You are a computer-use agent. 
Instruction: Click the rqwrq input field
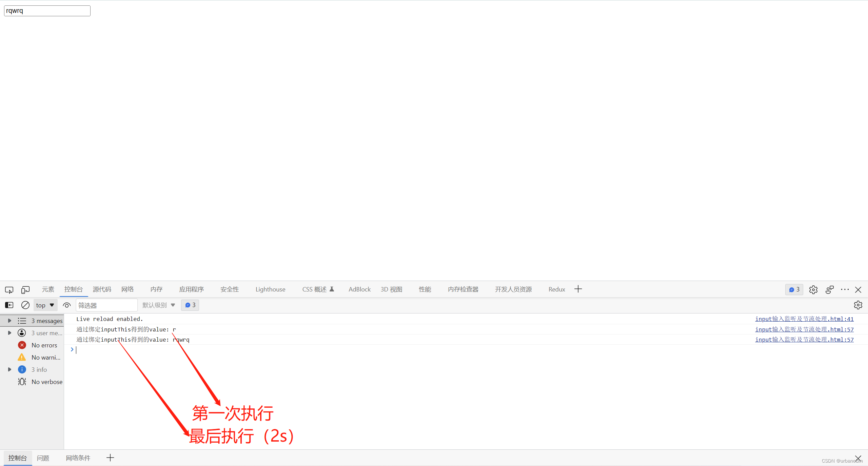pos(47,10)
